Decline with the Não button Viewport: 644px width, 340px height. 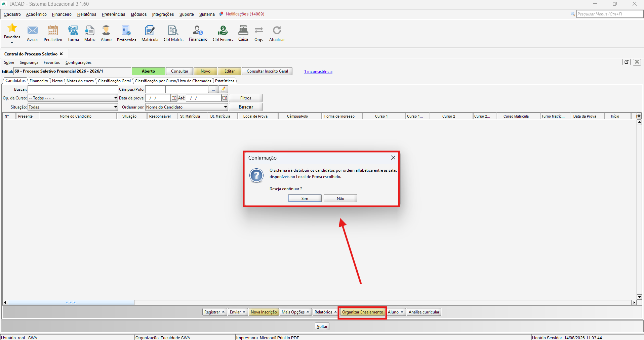[340, 198]
